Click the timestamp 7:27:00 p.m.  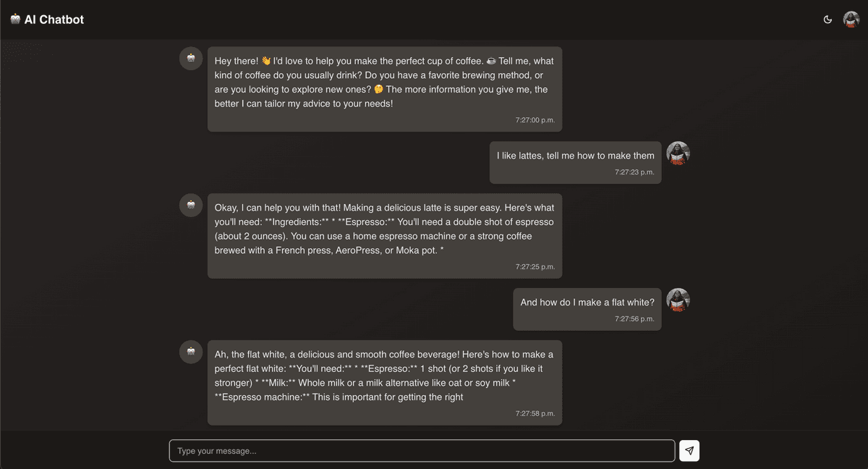535,120
